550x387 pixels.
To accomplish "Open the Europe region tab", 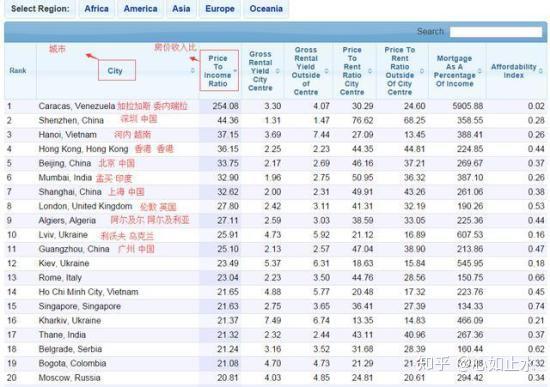I will point(220,9).
